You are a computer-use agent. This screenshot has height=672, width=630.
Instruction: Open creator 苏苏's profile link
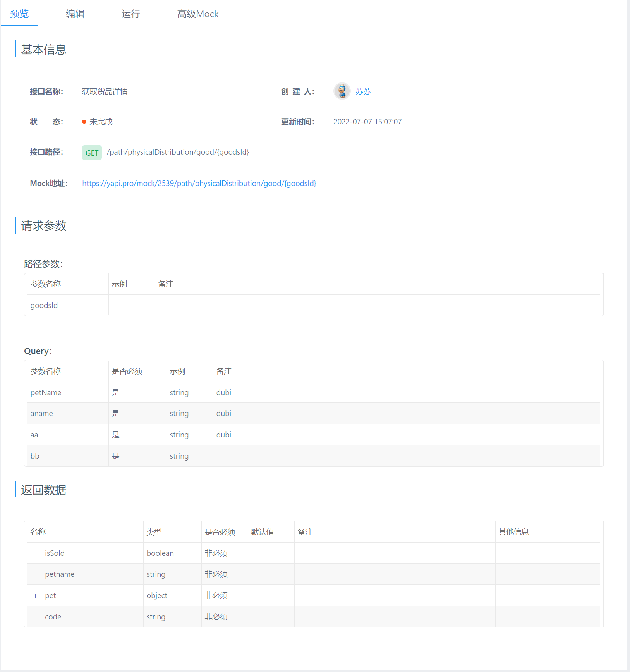363,91
